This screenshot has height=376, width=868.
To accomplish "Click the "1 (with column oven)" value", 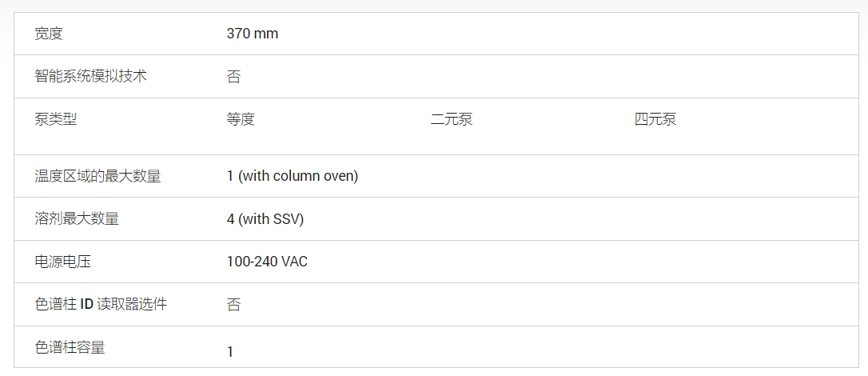I will [x=293, y=176].
